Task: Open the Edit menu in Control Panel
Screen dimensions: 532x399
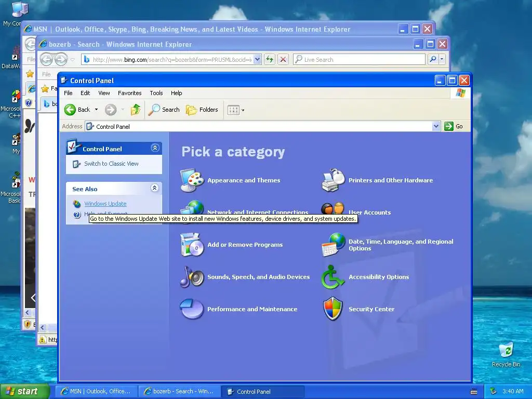Action: [x=85, y=93]
